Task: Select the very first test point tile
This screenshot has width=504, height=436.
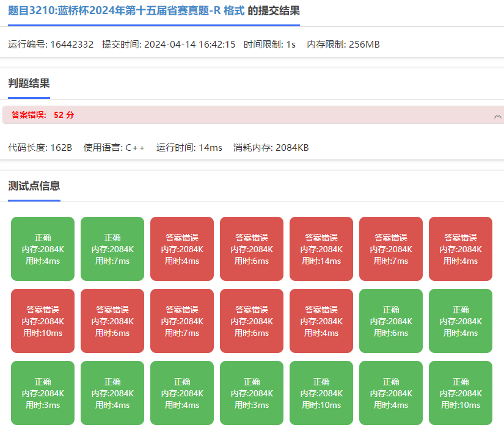Action: point(43,249)
